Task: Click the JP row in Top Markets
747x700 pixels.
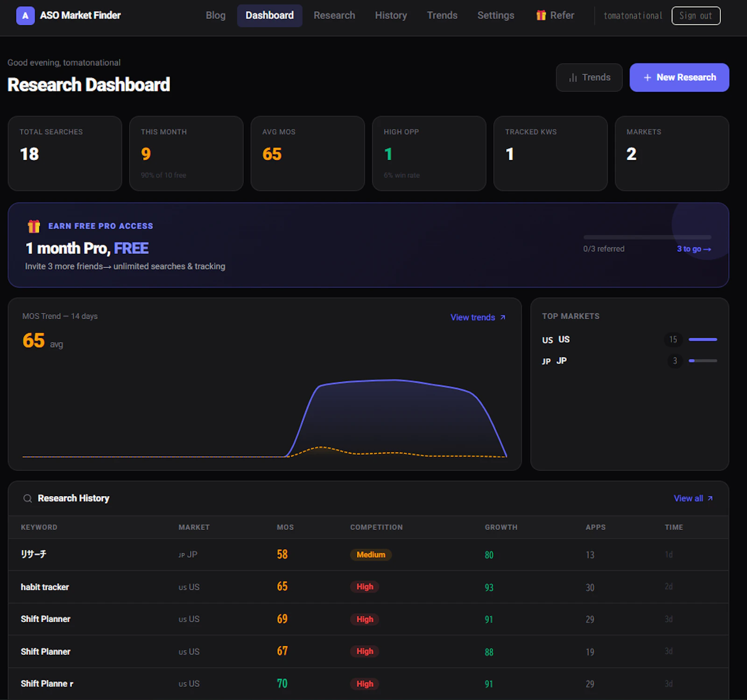Action: click(x=629, y=361)
